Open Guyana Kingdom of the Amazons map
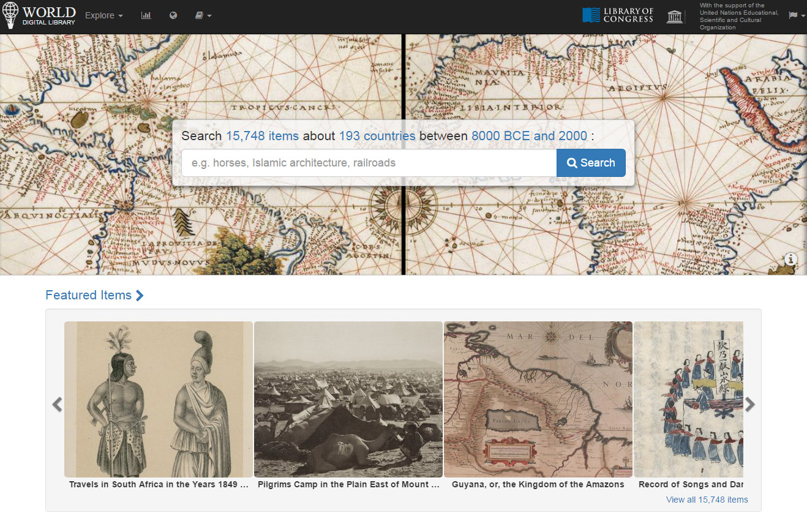Image resolution: width=807 pixels, height=532 pixels. click(x=538, y=399)
